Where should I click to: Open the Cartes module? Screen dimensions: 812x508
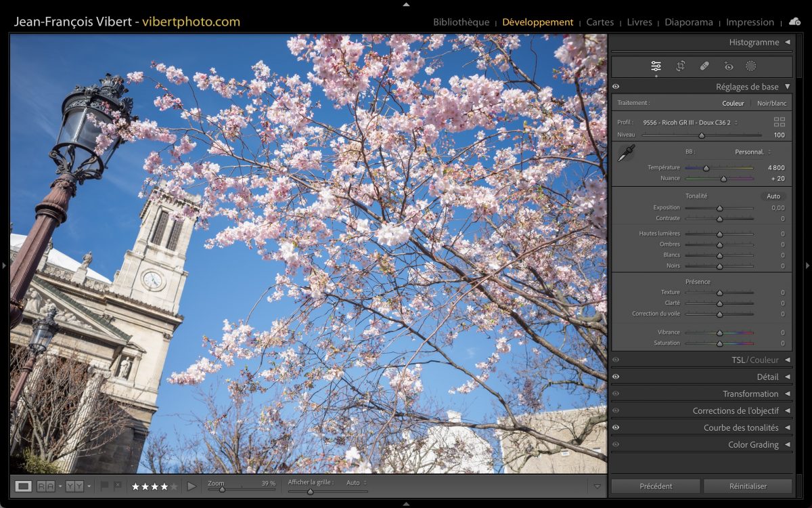click(x=600, y=22)
